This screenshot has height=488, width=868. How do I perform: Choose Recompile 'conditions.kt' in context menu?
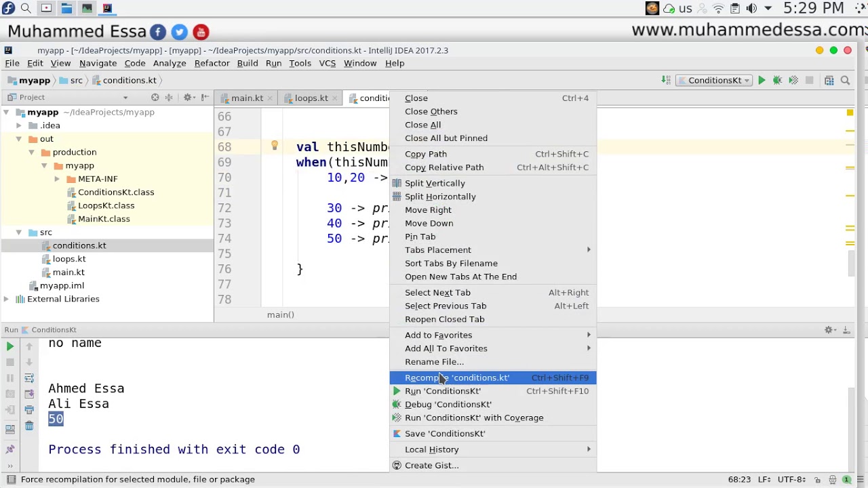click(493, 378)
